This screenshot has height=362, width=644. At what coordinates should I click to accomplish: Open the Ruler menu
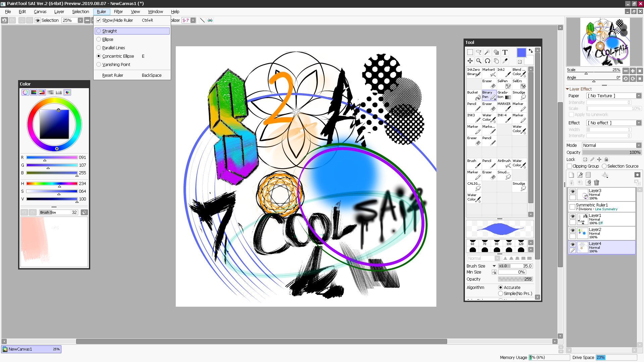click(101, 11)
